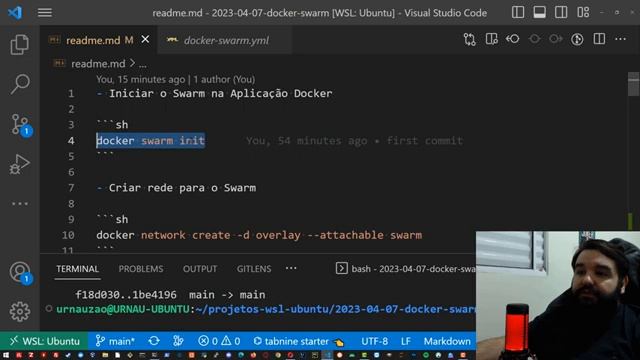Click readme.md in the breadcrumb
This screenshot has height=360, width=640.
pyautogui.click(x=98, y=64)
